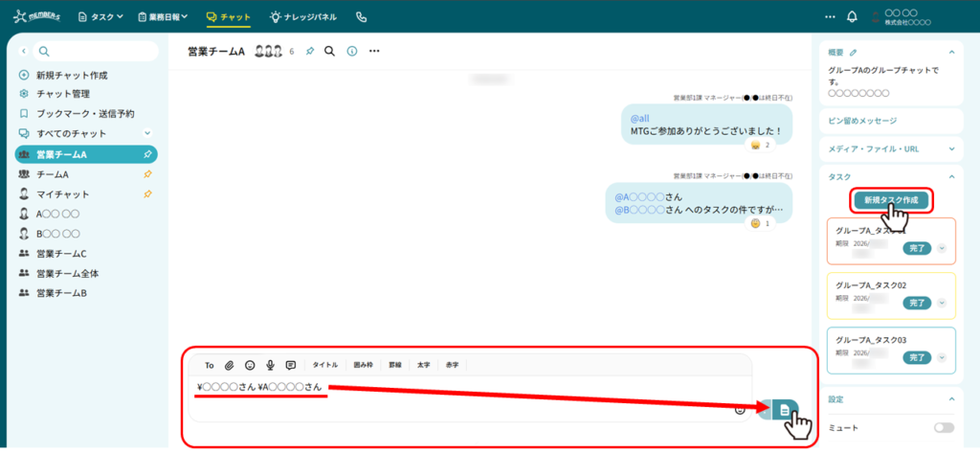The width and height of the screenshot is (980, 453).
Task: Apply タイトル formatting
Action: (325, 366)
